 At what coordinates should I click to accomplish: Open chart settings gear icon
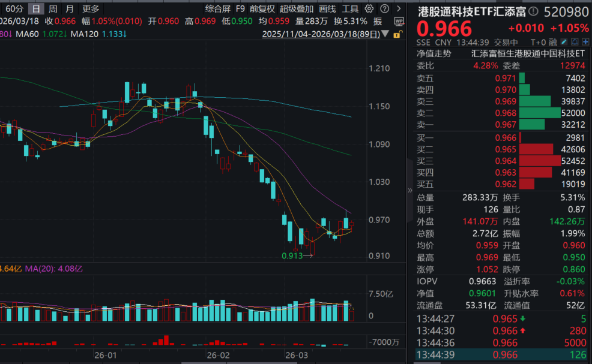(369, 9)
